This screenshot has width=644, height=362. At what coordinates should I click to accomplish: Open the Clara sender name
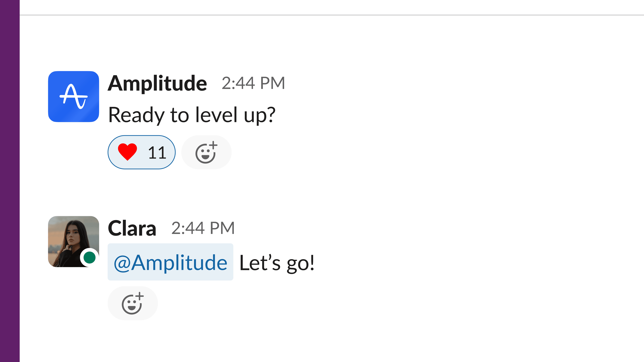pos(132,228)
